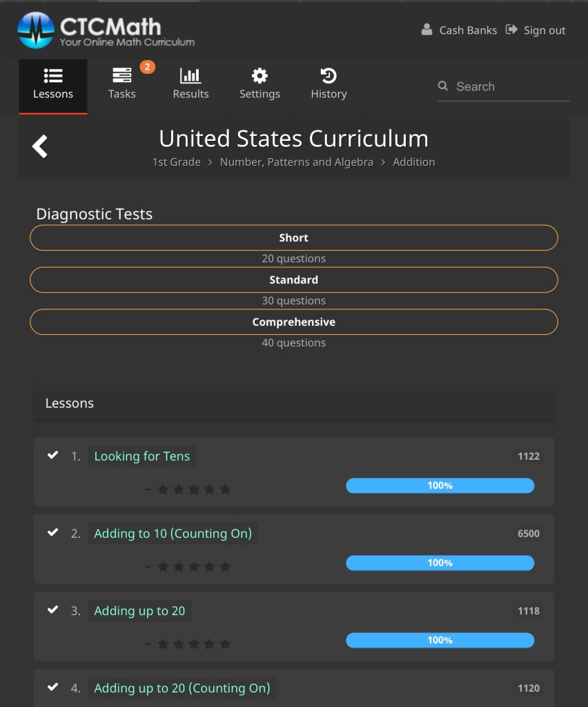588x707 pixels.
Task: Click the 100% progress bar for Adding up to 20
Action: pos(440,640)
